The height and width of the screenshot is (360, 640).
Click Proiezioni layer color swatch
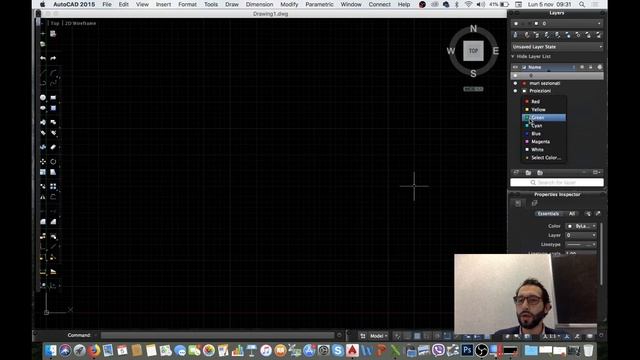tap(524, 91)
